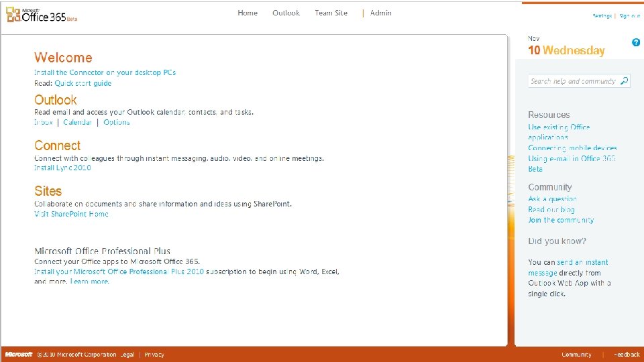Viewport: 644px width, 362px height.
Task: Open Connecting mobile devices resource
Action: (x=572, y=147)
